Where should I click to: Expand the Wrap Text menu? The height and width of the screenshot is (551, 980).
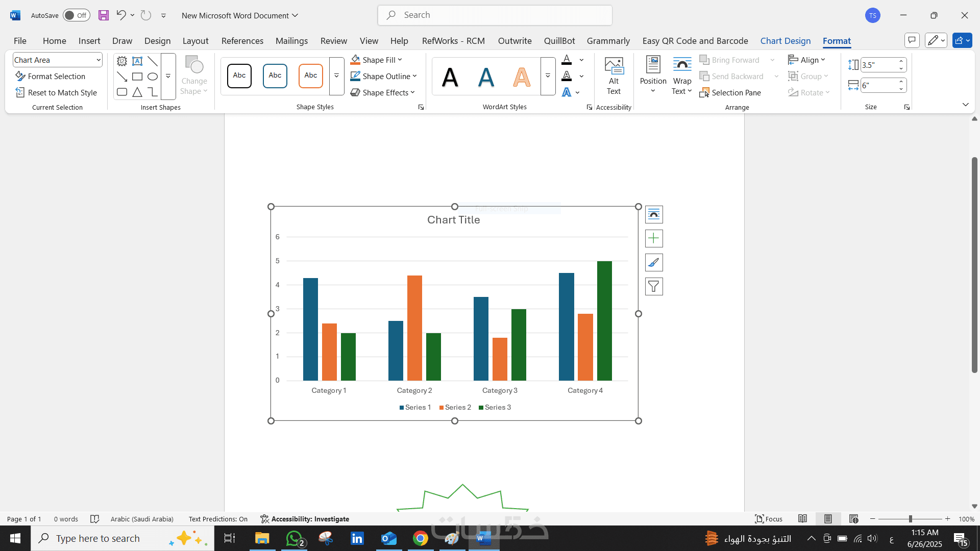click(682, 77)
